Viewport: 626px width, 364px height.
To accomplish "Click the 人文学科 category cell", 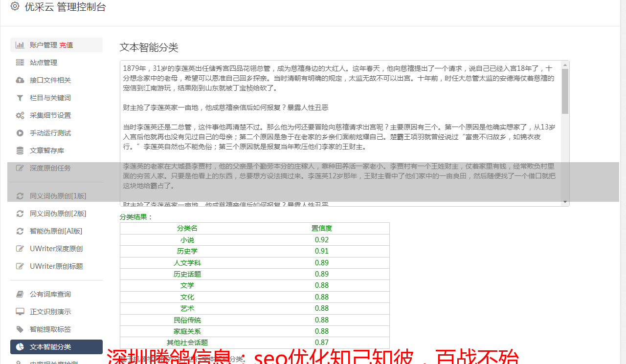I will (x=187, y=263).
